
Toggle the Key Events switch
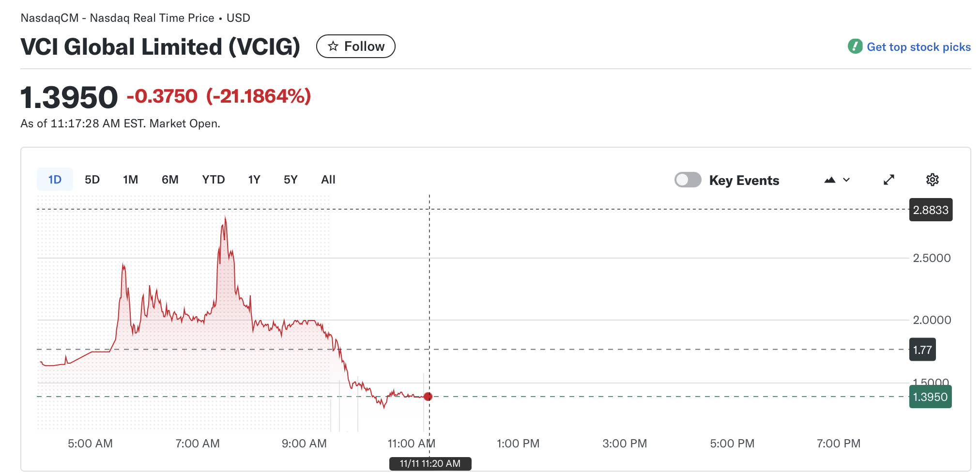point(688,180)
